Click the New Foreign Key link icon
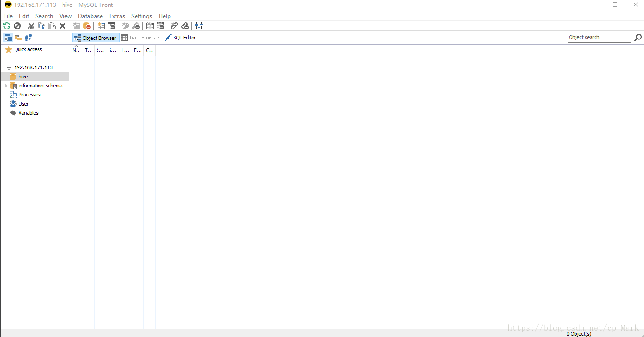The image size is (644, 337). [x=174, y=26]
